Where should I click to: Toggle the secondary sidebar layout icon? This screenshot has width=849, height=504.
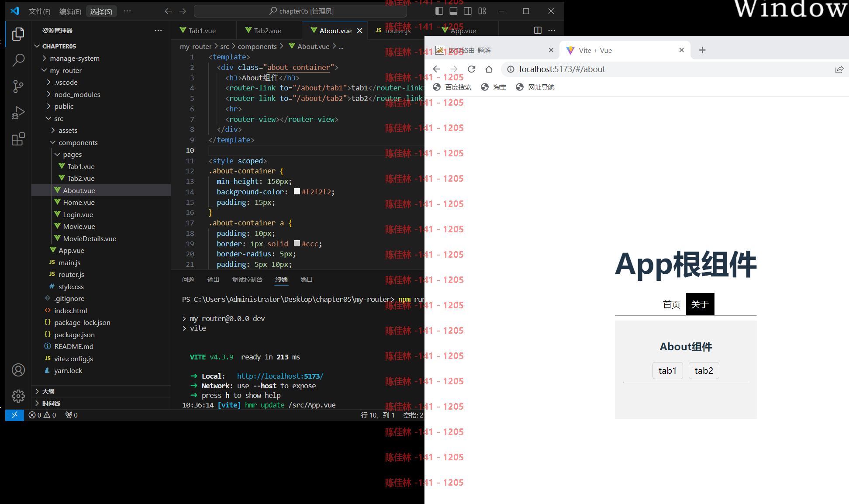coord(468,11)
